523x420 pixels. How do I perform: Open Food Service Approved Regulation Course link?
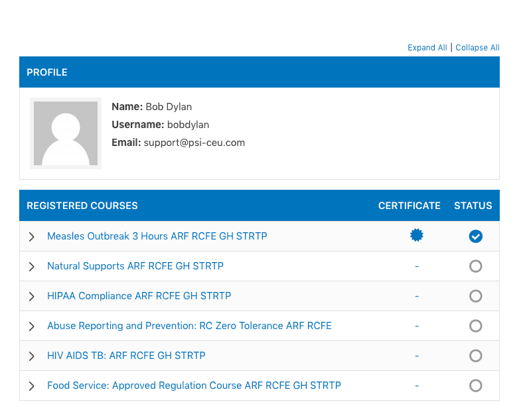[194, 385]
